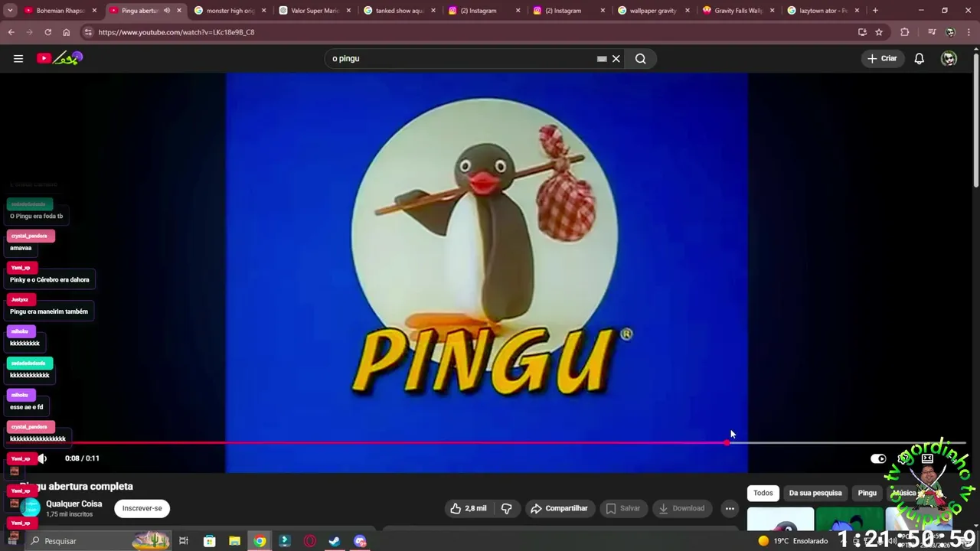Open the Criar create menu
The image size is (980, 551).
pyautogui.click(x=881, y=58)
